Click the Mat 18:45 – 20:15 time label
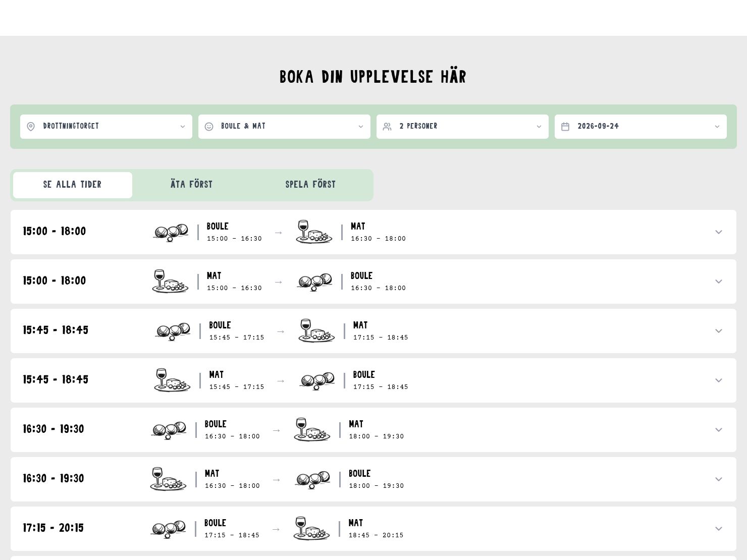The image size is (747, 560). pyautogui.click(x=376, y=529)
